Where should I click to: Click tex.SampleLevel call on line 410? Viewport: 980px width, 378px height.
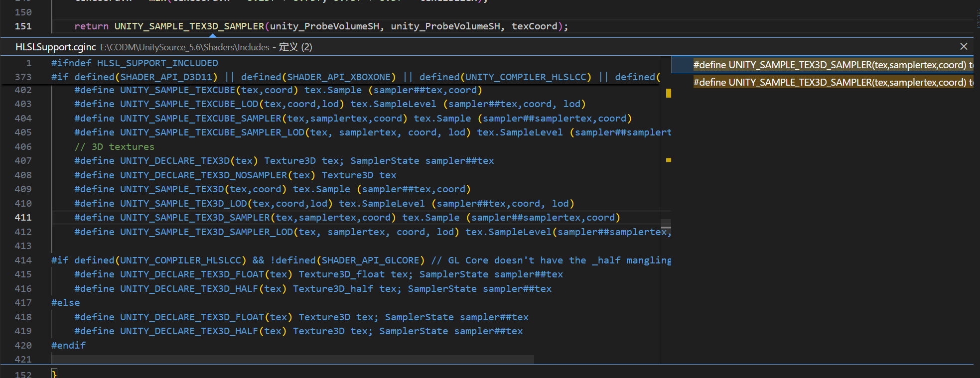pos(382,204)
